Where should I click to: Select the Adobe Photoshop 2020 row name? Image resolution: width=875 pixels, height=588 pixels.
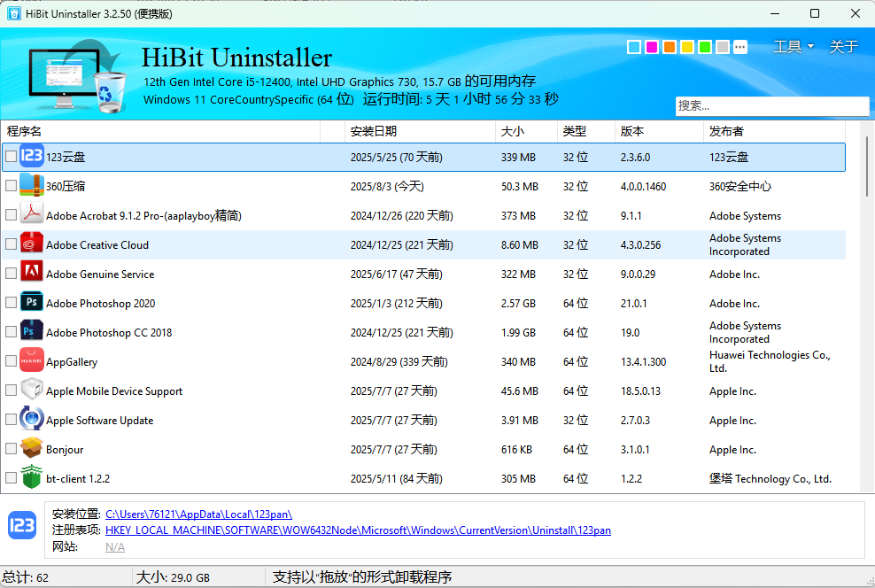click(x=100, y=304)
